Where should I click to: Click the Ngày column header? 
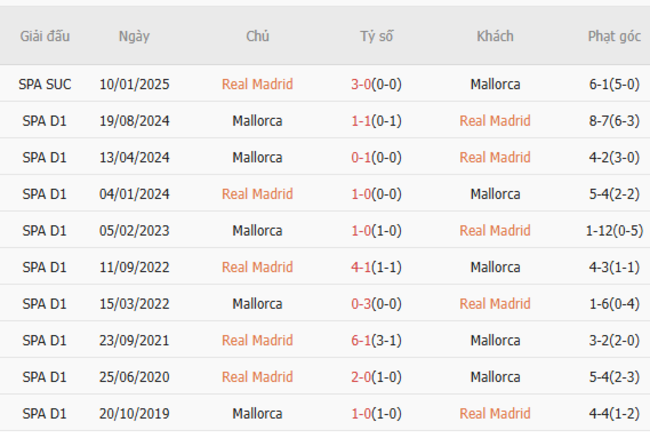tap(134, 36)
